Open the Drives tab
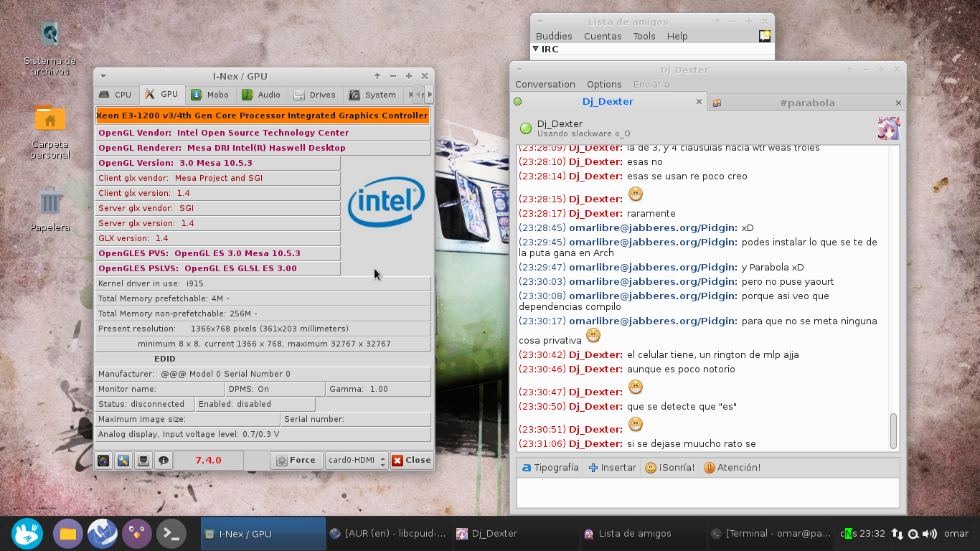 tap(314, 95)
